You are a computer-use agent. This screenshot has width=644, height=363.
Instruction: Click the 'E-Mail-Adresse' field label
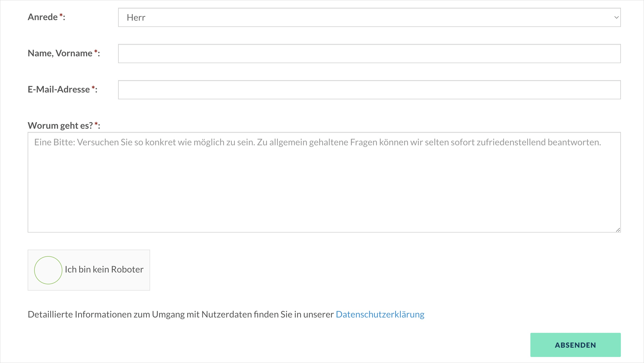coord(59,89)
